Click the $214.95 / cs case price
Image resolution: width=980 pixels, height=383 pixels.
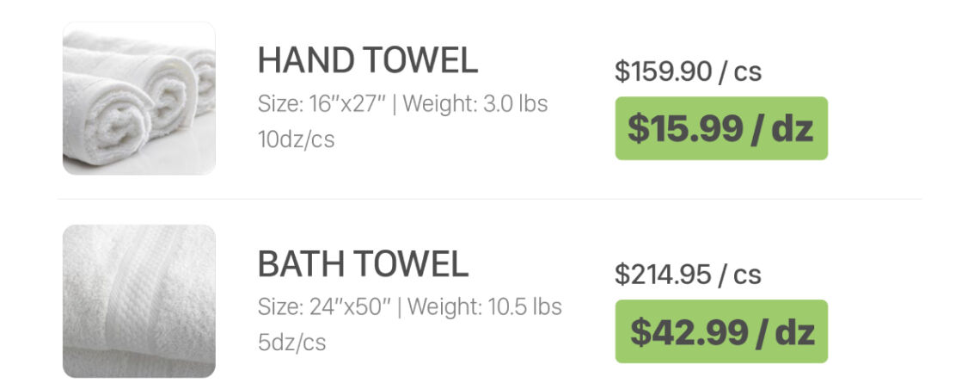[688, 275]
